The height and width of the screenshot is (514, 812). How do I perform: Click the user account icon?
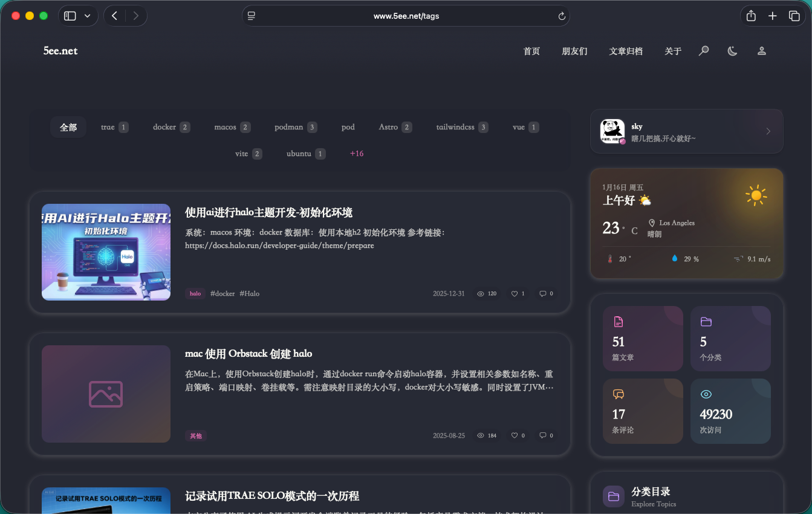(x=762, y=51)
